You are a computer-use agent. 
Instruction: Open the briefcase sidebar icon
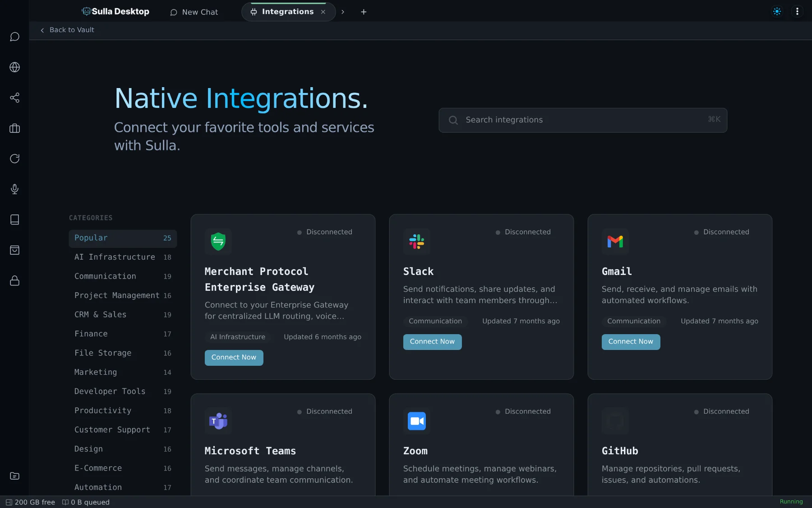point(14,128)
